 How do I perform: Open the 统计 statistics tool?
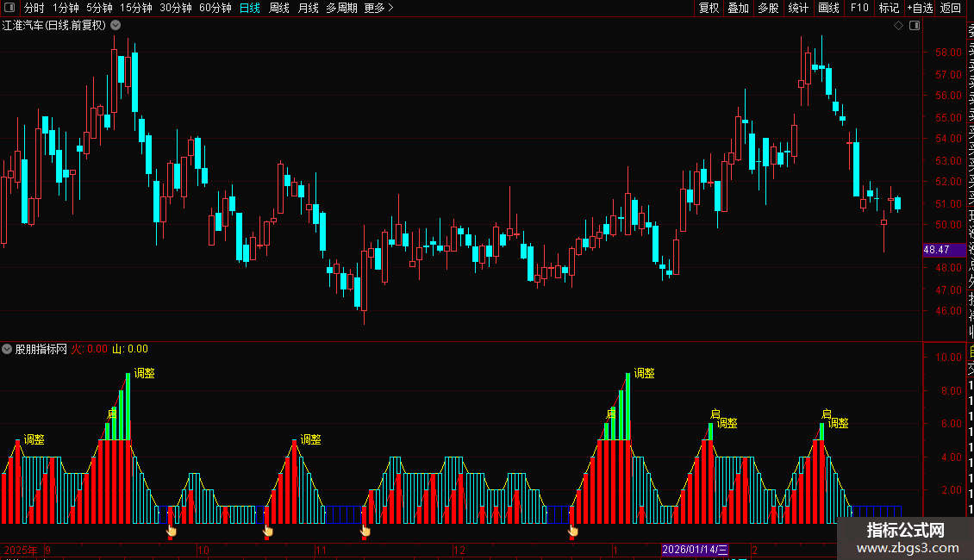click(x=798, y=8)
